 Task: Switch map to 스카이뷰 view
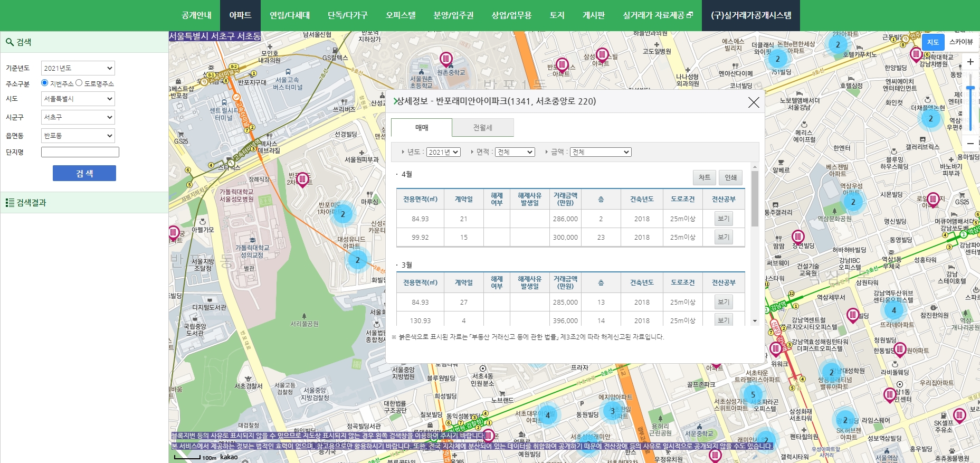point(960,42)
